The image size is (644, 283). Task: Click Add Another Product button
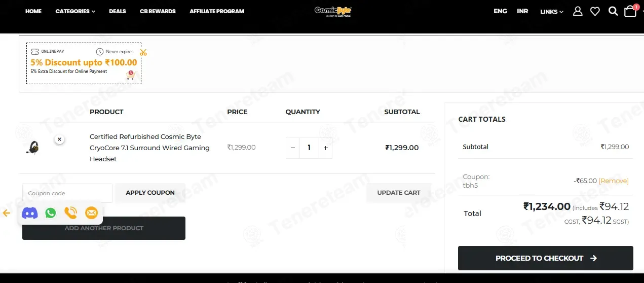pyautogui.click(x=104, y=228)
